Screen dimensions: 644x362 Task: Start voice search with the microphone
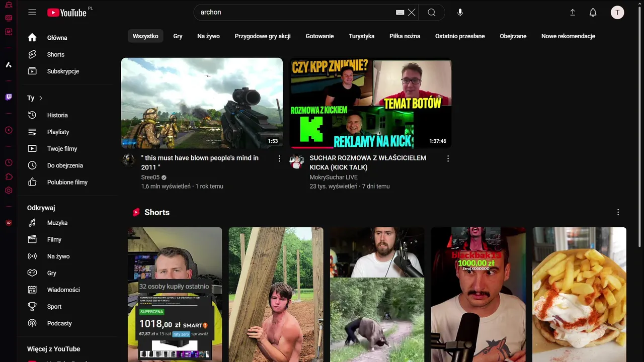pyautogui.click(x=460, y=13)
